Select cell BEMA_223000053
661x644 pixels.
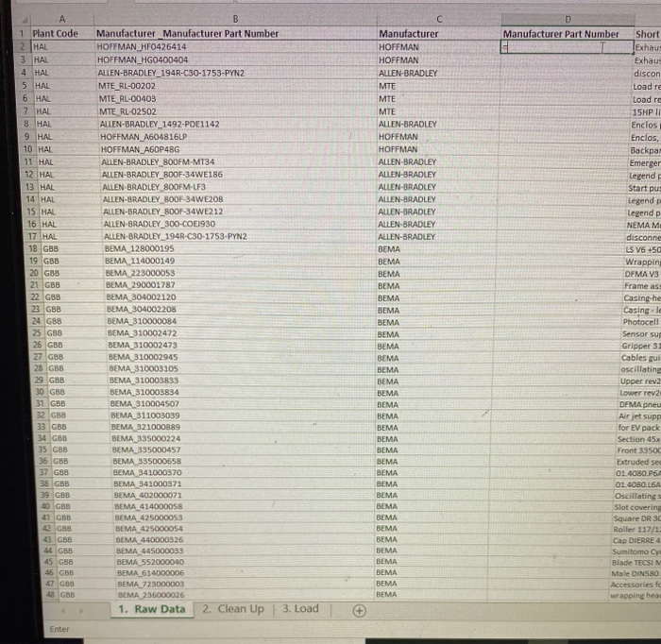240,273
